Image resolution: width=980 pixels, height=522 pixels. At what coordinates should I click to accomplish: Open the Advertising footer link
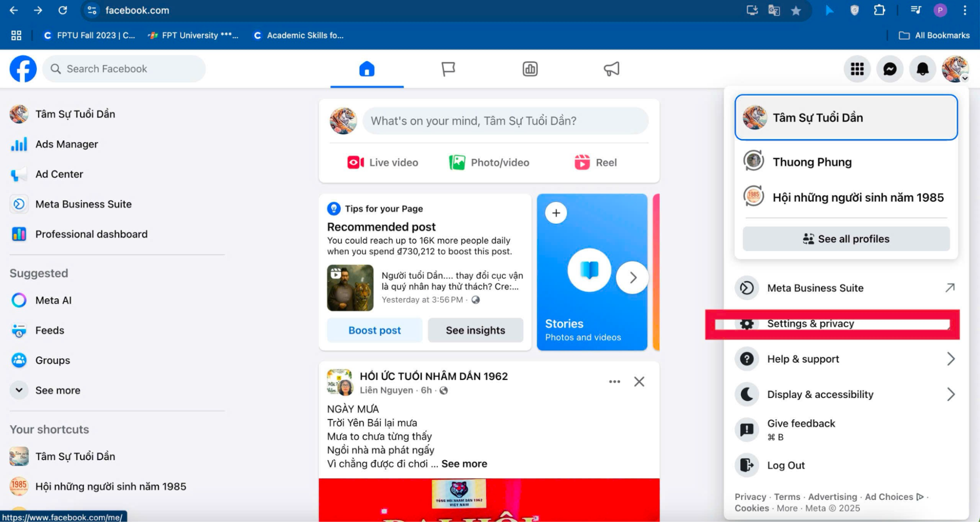coord(832,496)
